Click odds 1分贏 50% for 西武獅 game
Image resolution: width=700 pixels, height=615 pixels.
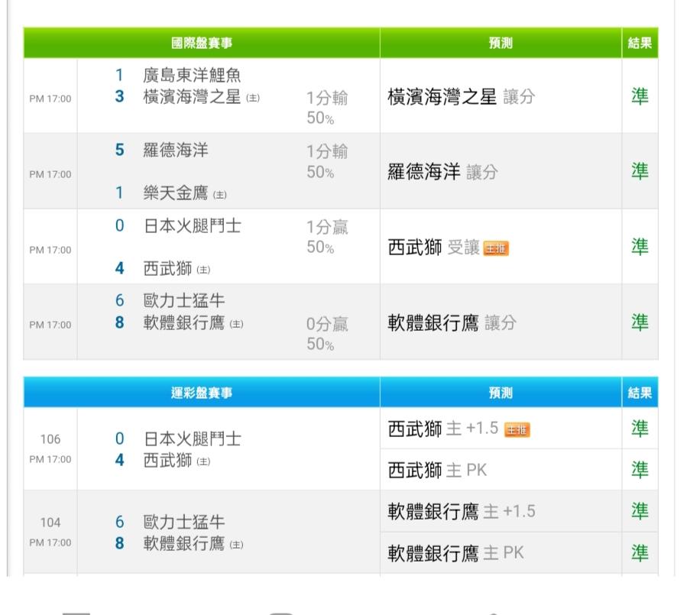click(x=327, y=237)
